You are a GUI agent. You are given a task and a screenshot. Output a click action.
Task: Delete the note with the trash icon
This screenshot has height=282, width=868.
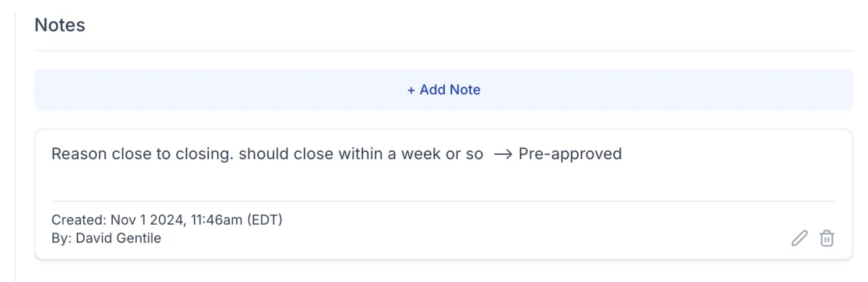(827, 238)
